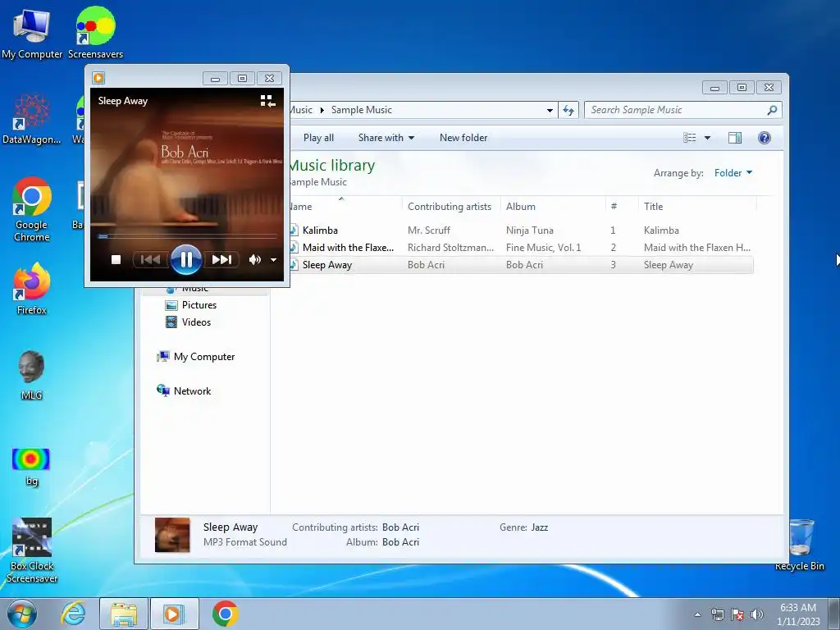Open the Share with dropdown

386,138
